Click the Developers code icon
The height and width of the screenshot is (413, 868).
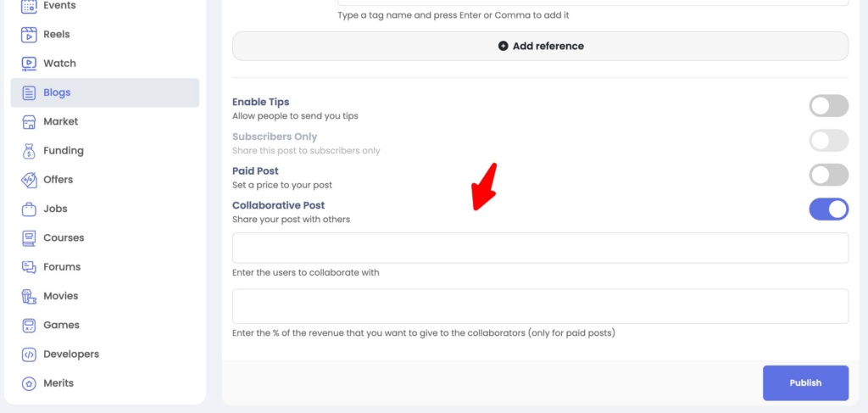click(29, 354)
